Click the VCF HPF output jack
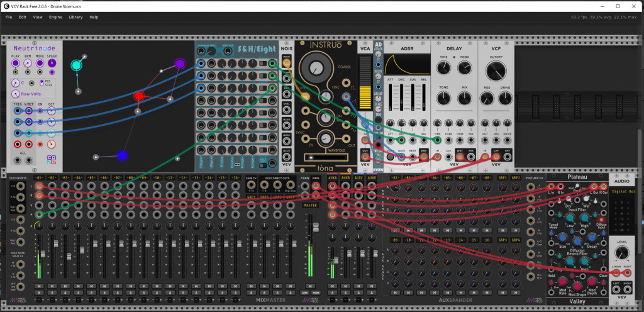This screenshot has width=644, height=312. 506,157
